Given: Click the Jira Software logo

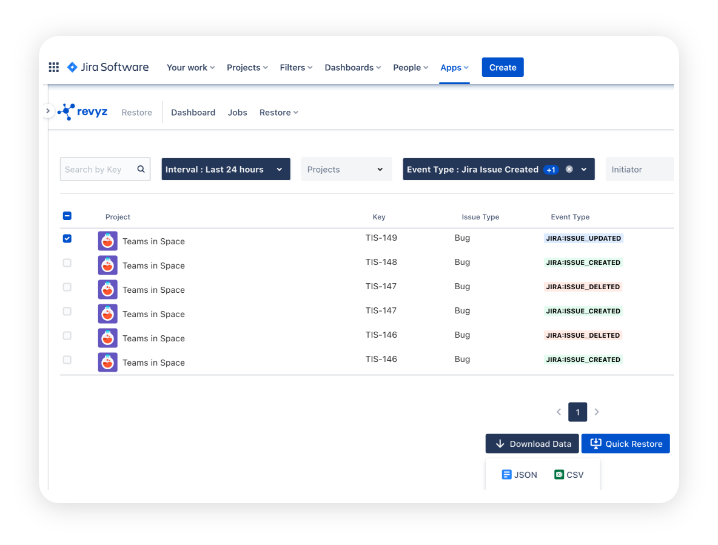Looking at the screenshot, I should [108, 68].
